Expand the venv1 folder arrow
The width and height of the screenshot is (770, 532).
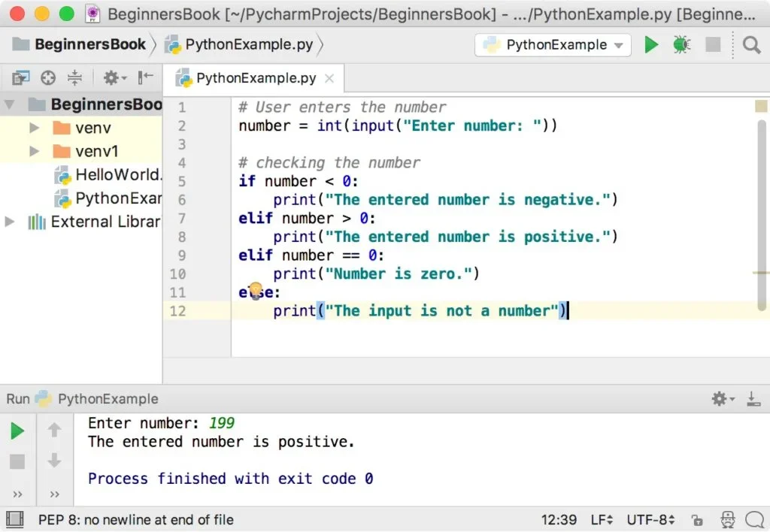34,151
